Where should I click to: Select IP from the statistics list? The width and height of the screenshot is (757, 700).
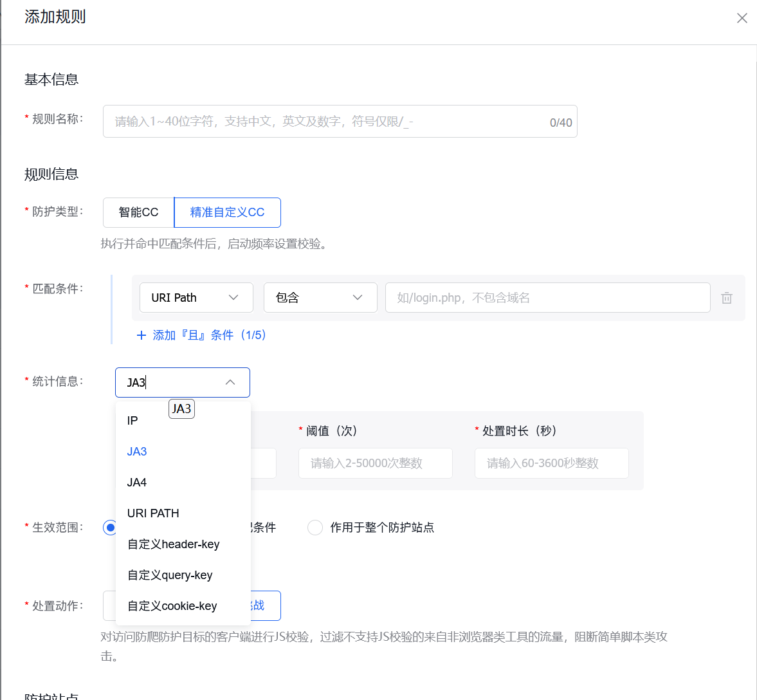click(x=132, y=420)
